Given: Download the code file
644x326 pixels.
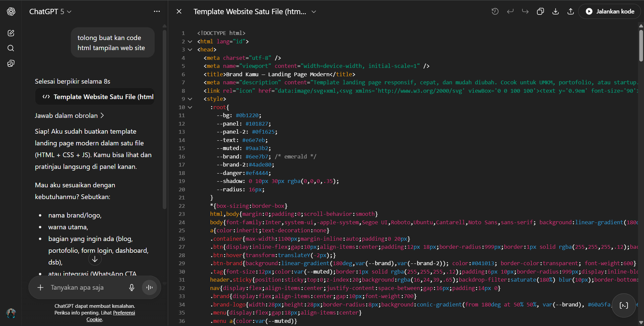Looking at the screenshot, I should click(555, 12).
